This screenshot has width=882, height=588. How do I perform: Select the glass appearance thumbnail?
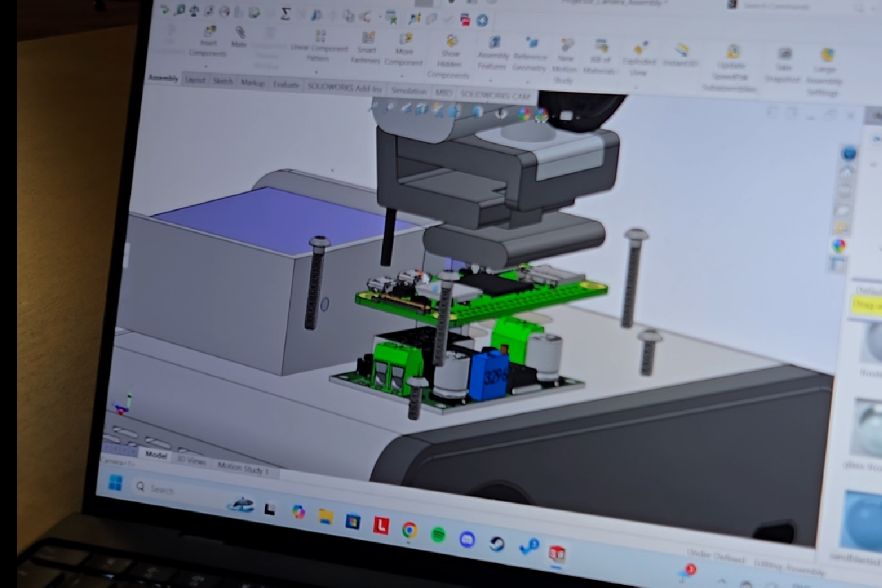[x=869, y=427]
